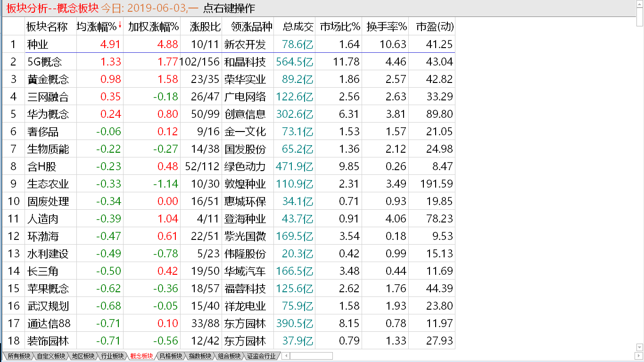Select the 黄金概念 sector row

coord(229,79)
